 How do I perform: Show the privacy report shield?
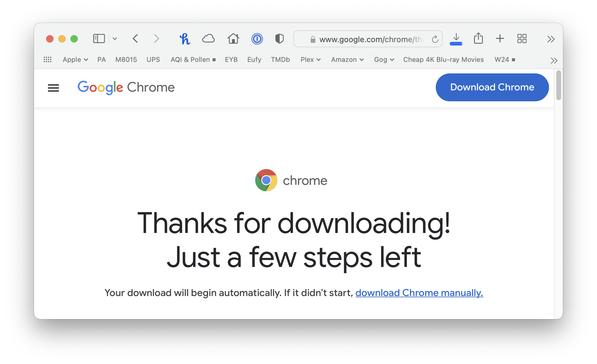click(x=279, y=39)
